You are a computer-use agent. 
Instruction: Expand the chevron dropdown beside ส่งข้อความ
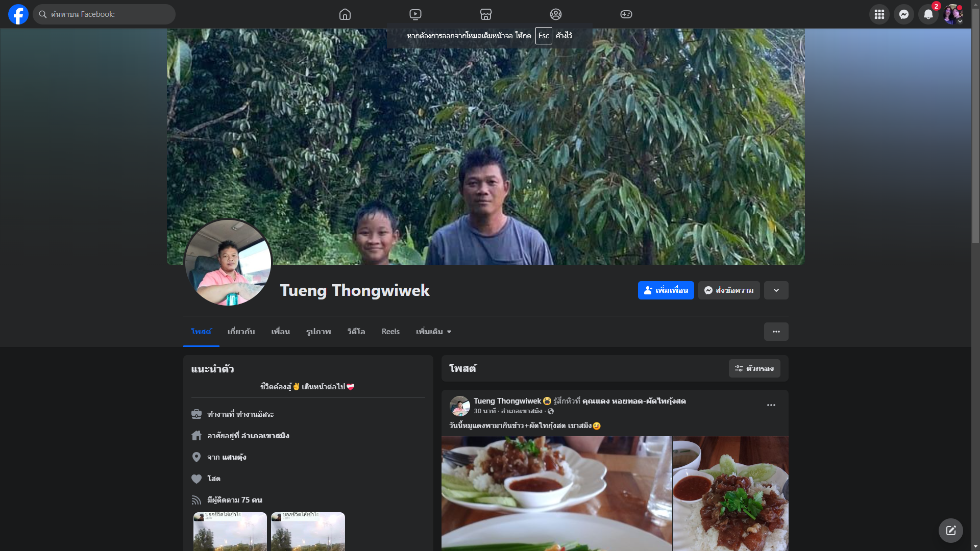[776, 290]
